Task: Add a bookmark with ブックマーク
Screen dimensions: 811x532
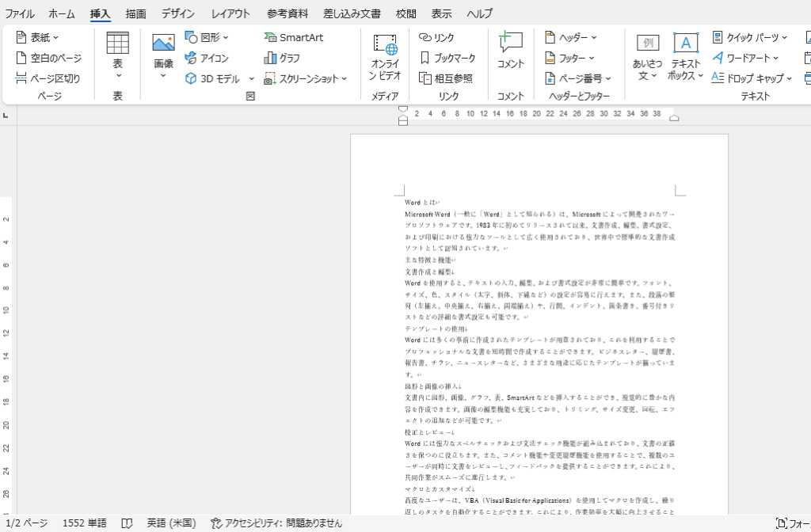Action: click(447, 58)
